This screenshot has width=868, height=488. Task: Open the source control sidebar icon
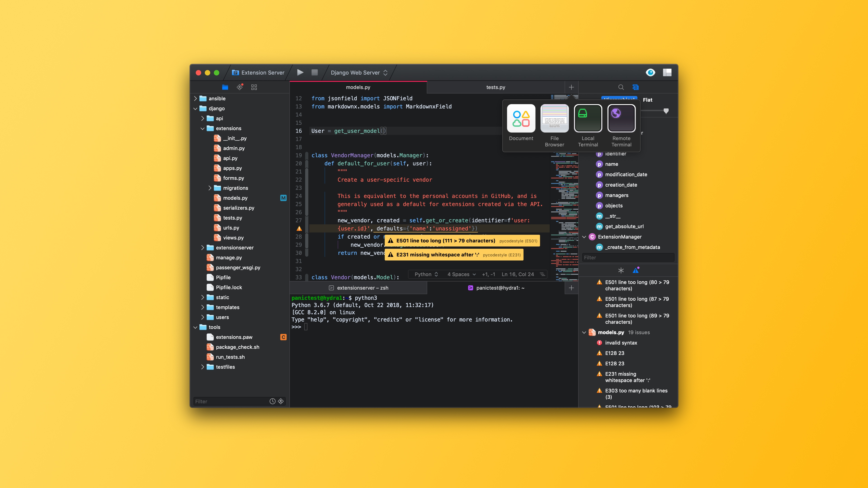[240, 87]
